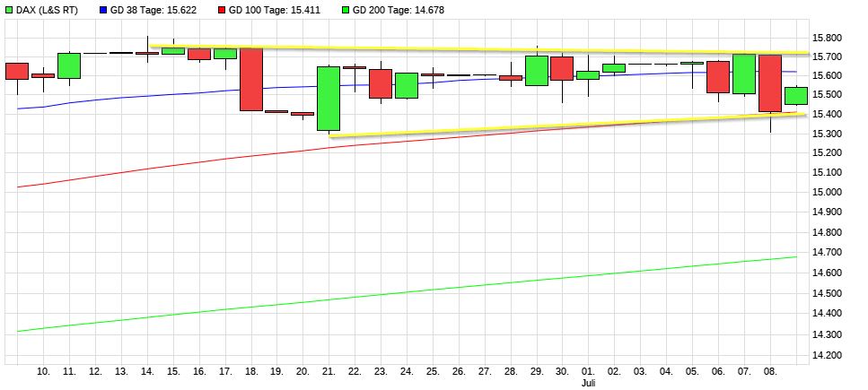Click the 'Juli' month label
The width and height of the screenshot is (868, 390).
[588, 382]
